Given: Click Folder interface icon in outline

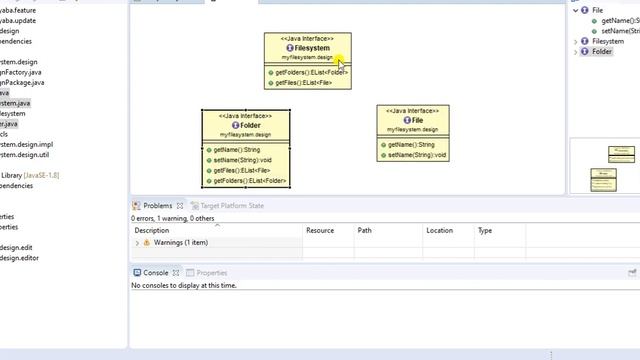Looking at the screenshot, I should pos(585,51).
